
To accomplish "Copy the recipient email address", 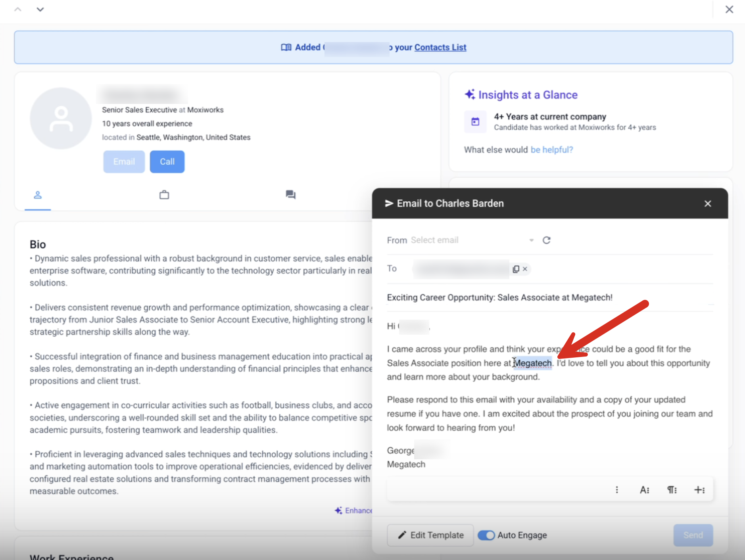I will [x=516, y=269].
